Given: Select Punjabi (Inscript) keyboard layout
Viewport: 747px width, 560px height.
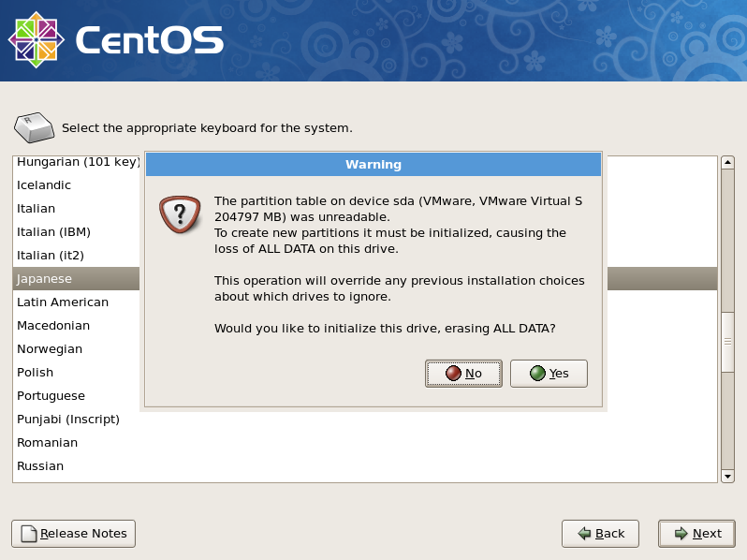Looking at the screenshot, I should (x=365, y=419).
